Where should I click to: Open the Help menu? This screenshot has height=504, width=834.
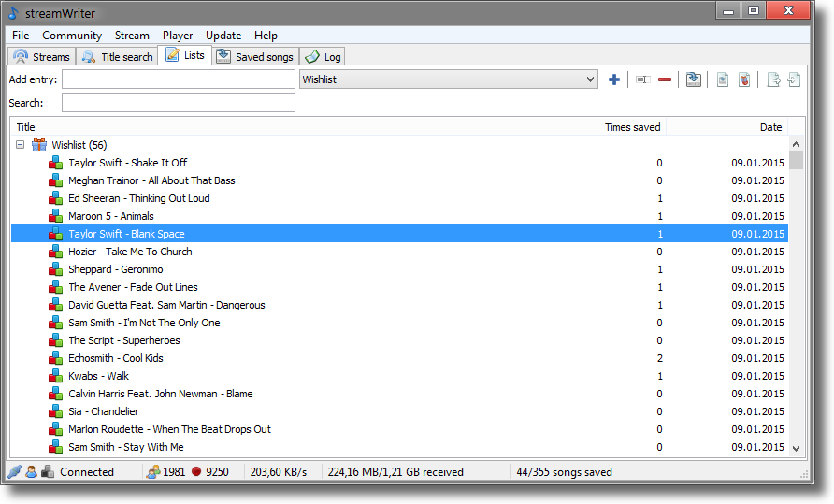coord(266,36)
